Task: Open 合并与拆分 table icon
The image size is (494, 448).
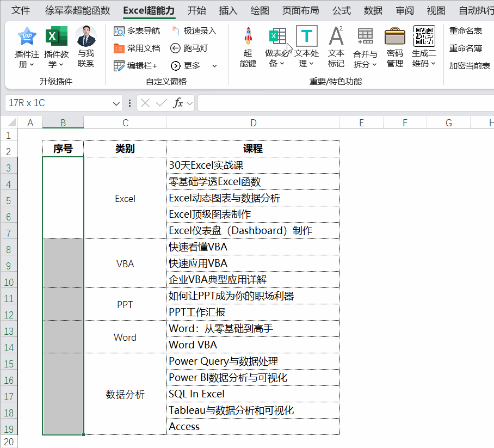Action: pyautogui.click(x=365, y=36)
